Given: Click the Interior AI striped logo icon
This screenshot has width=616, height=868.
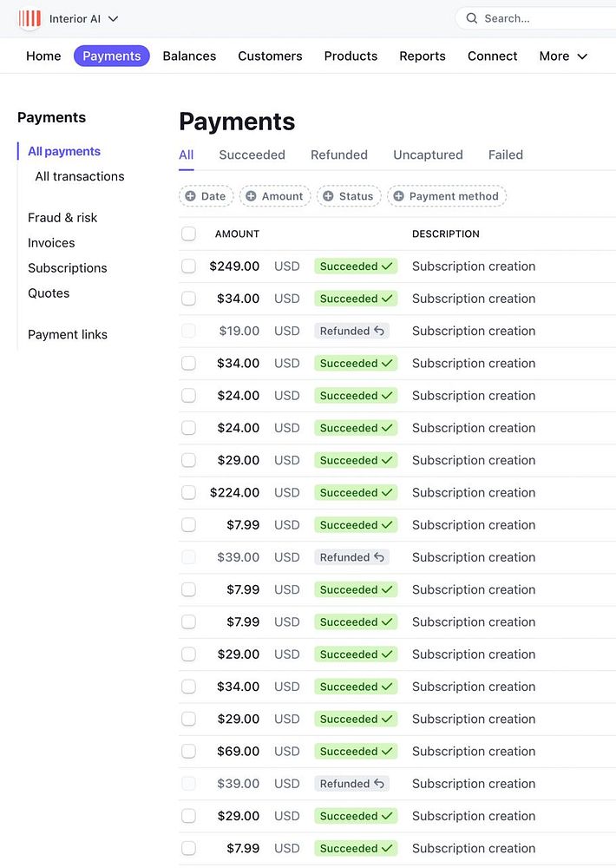Looking at the screenshot, I should pos(29,18).
